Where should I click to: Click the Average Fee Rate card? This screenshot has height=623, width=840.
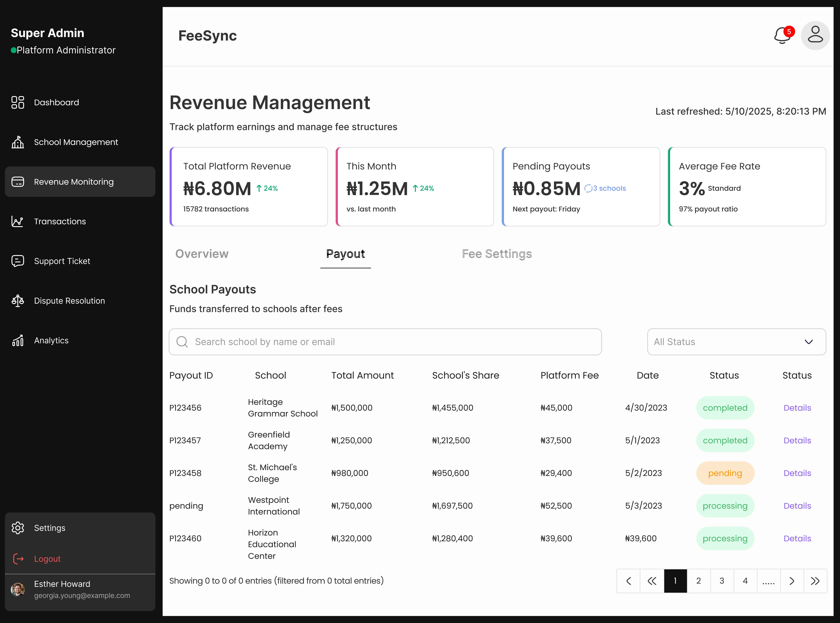(x=747, y=187)
